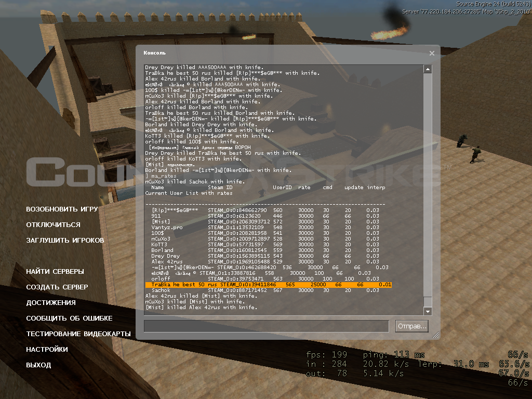Click the 'Steam ID' column header

coord(220,188)
